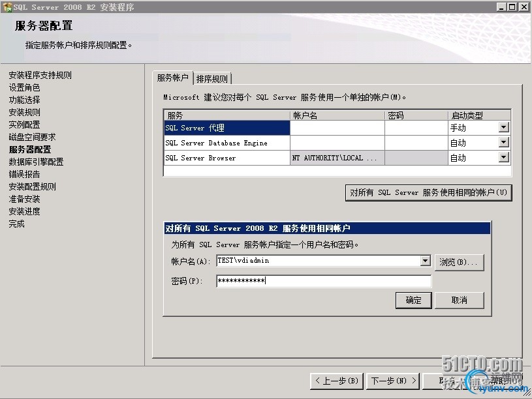532x399 pixels.
Task: Maximize the SQL Server installer window
Action: (512, 7)
